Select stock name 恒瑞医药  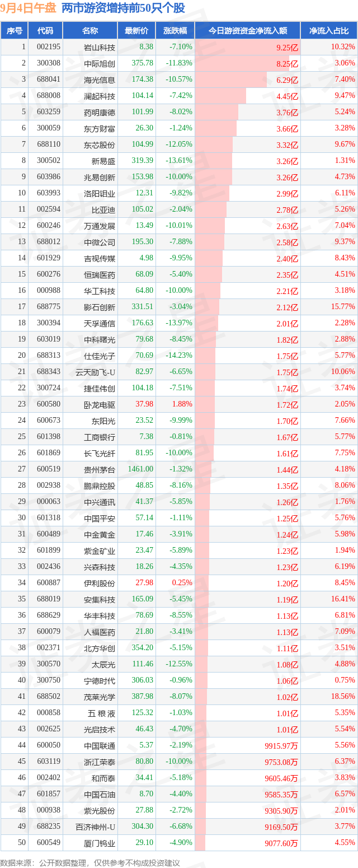click(100, 274)
